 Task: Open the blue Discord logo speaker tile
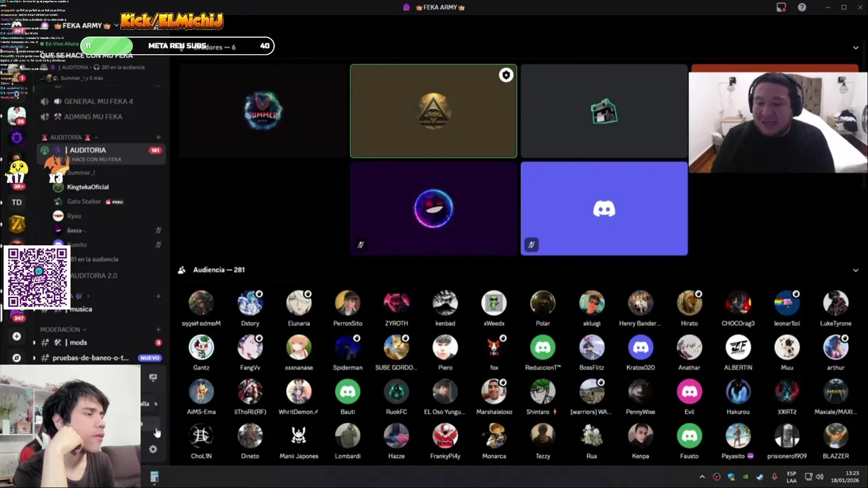(x=604, y=208)
